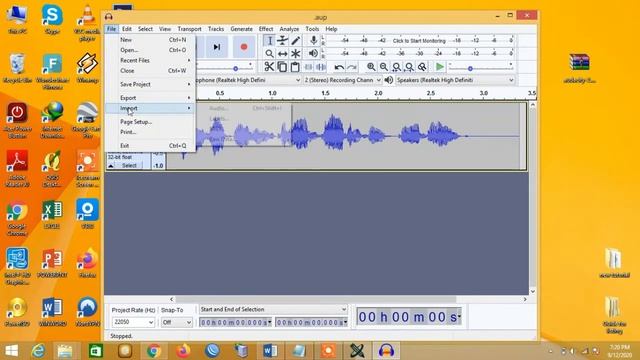Open the Analyze menu
Viewport: 640px width, 360px height.
[289, 29]
